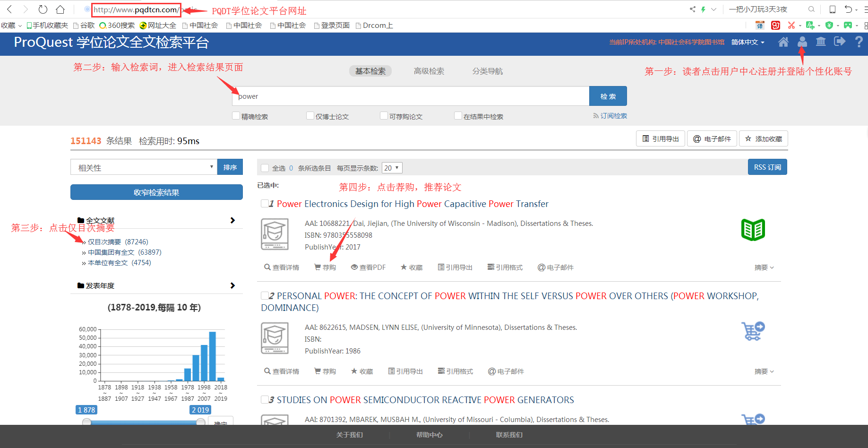
Task: Click the 检索 search button
Action: point(608,96)
